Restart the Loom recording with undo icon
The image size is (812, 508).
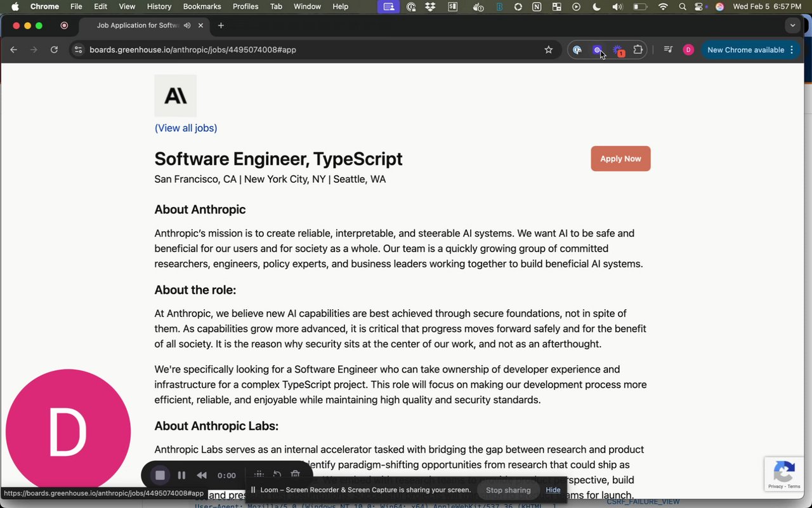tap(277, 474)
